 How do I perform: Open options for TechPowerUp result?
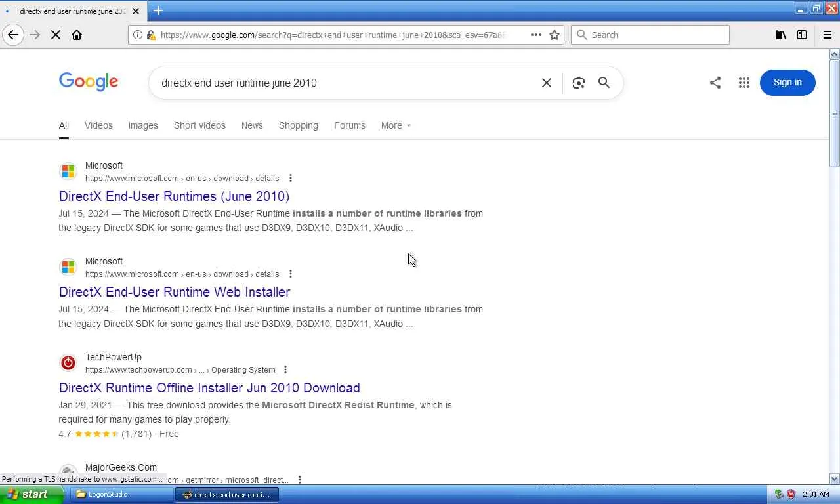click(x=285, y=370)
